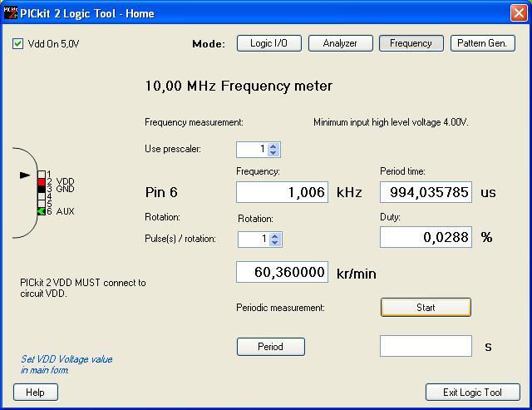This screenshot has height=410, width=532.
Task: Click the pin 1 white box in connector diagram
Action: point(42,174)
